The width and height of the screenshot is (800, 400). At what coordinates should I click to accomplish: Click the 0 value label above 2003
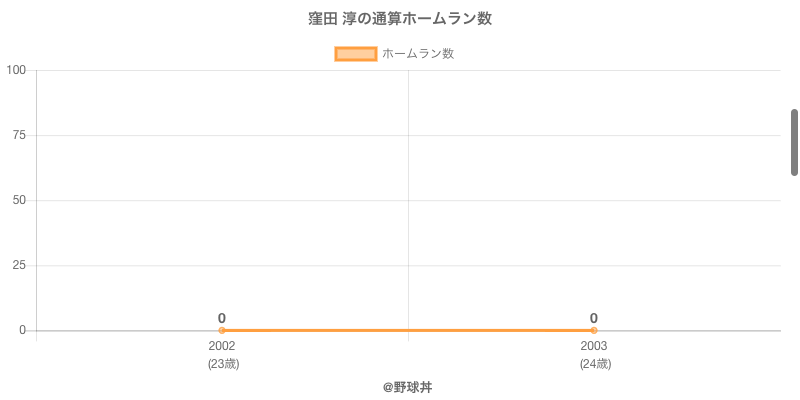click(x=594, y=318)
